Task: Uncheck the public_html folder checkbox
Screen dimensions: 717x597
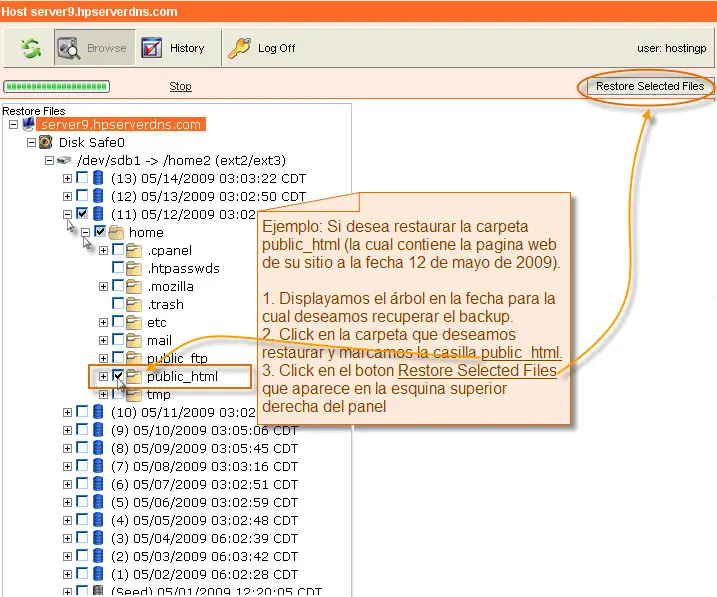Action: (x=118, y=375)
